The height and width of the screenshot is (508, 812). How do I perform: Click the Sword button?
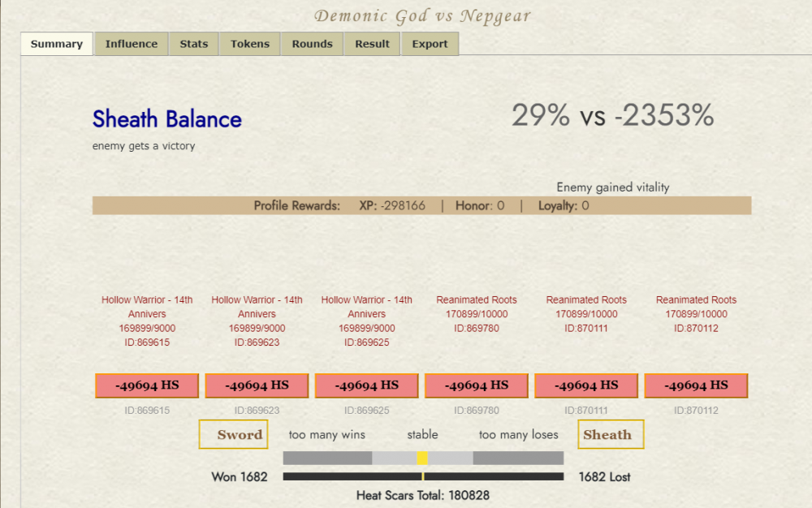(234, 434)
